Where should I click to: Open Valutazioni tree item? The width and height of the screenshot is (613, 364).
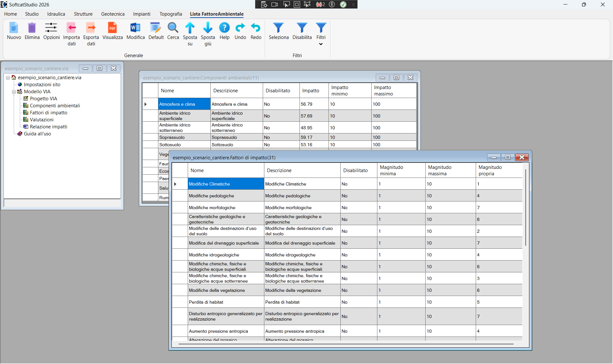coord(42,120)
